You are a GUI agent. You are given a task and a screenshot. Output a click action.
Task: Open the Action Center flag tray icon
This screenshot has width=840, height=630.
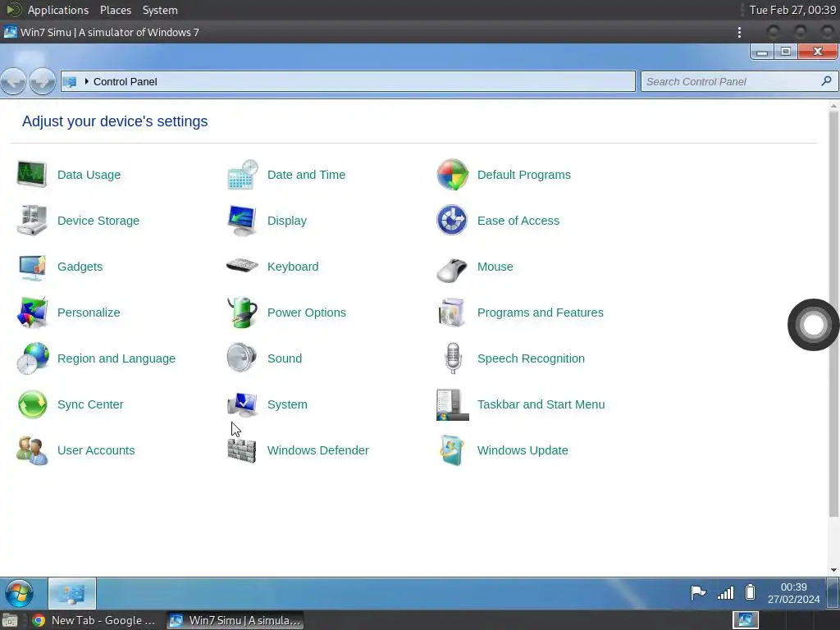pos(698,592)
